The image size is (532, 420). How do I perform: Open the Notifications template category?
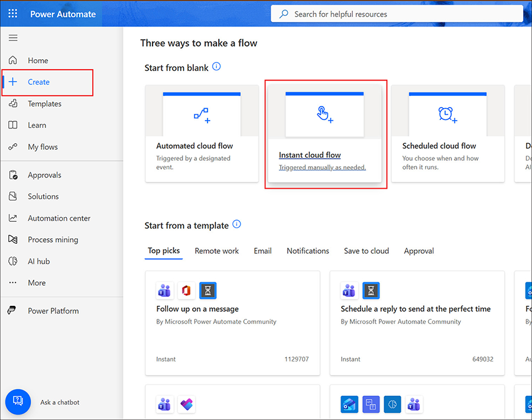[307, 251]
